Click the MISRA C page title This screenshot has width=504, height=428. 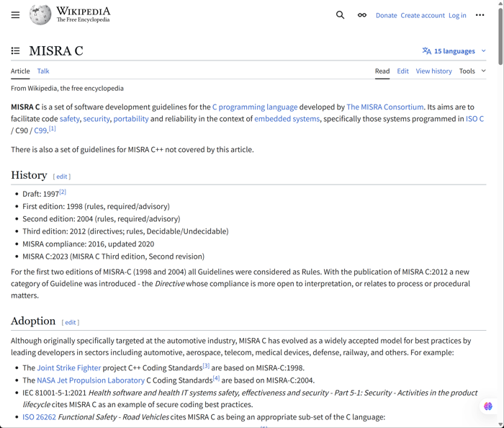coord(56,51)
